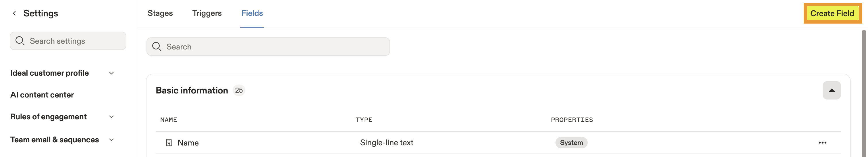This screenshot has width=868, height=157.
Task: Focus the Search settings input
Action: [68, 41]
